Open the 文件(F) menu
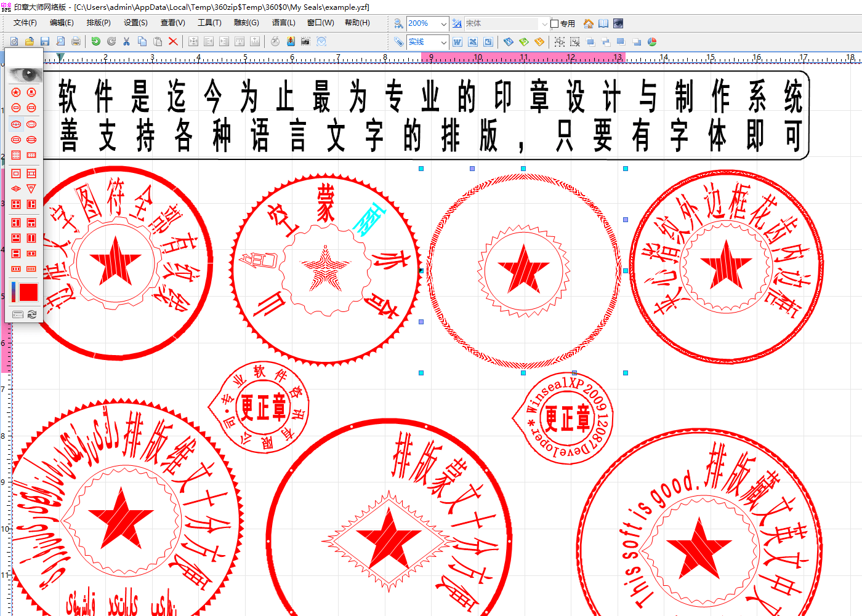This screenshot has width=862, height=616. tap(25, 23)
